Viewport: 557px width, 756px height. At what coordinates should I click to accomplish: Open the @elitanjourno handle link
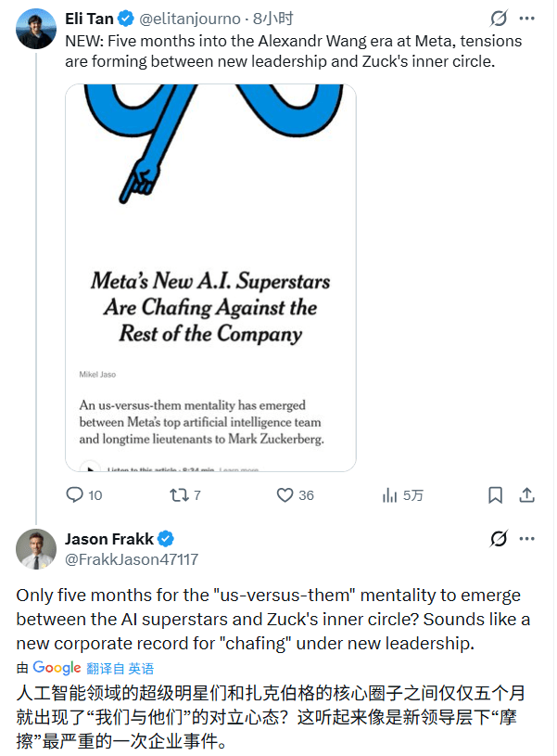(x=191, y=19)
